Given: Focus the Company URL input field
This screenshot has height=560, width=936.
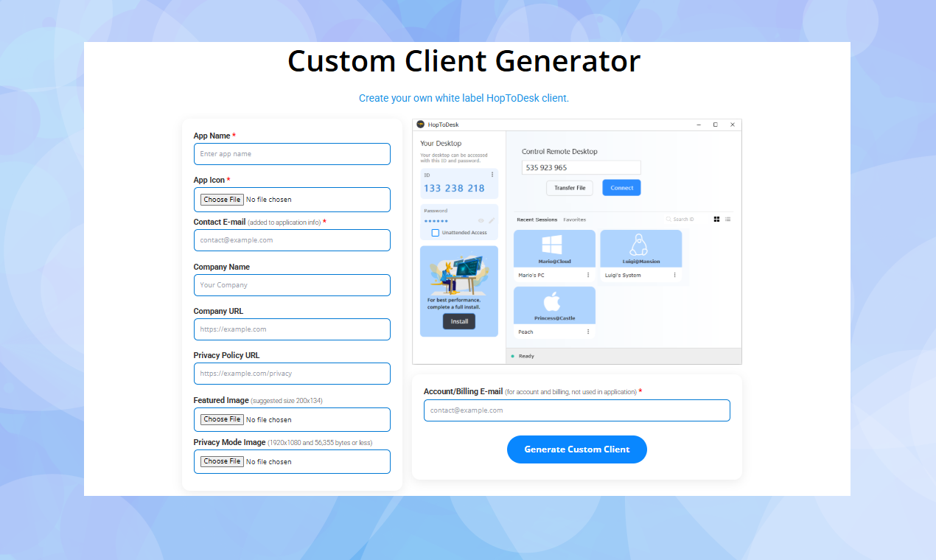Looking at the screenshot, I should (x=292, y=329).
